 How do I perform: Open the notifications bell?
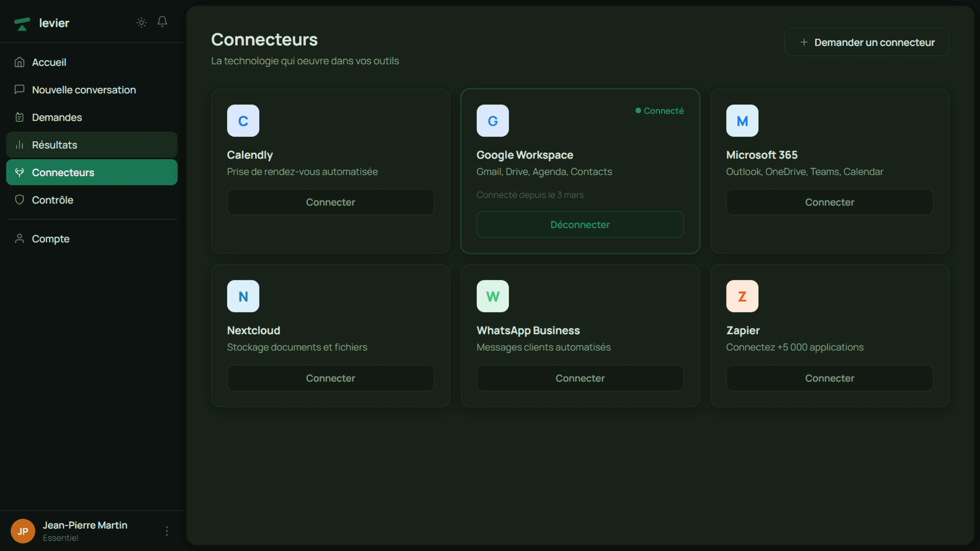coord(162,22)
